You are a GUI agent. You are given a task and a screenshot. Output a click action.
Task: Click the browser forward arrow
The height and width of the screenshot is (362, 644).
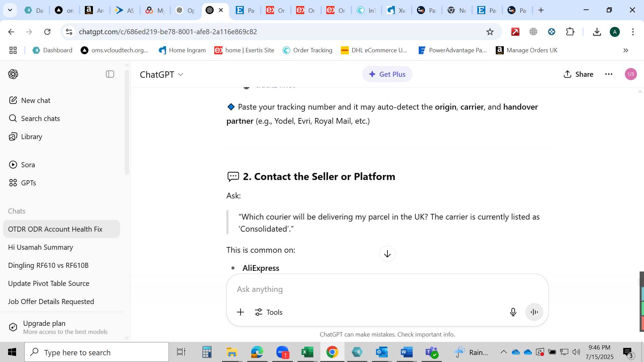point(29,32)
